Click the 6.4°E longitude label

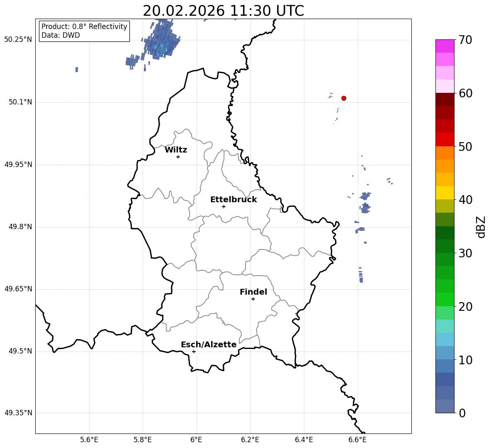coord(304,440)
